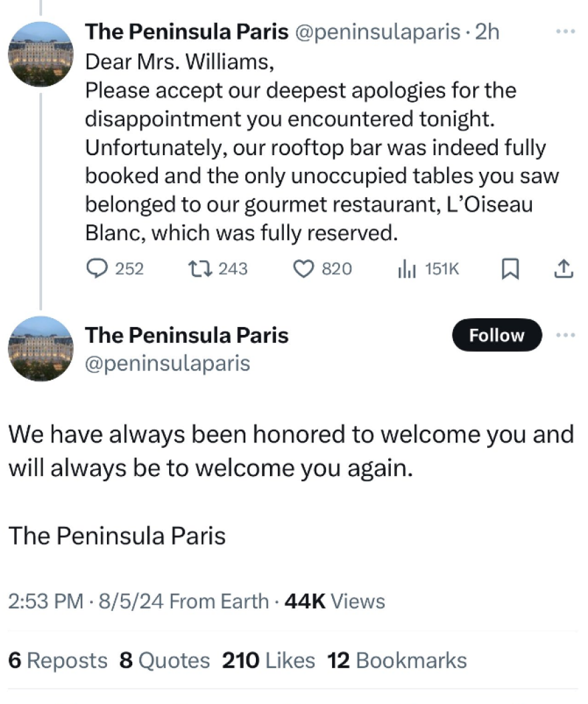
Task: Click the reply comment bubble icon
Action: [98, 269]
